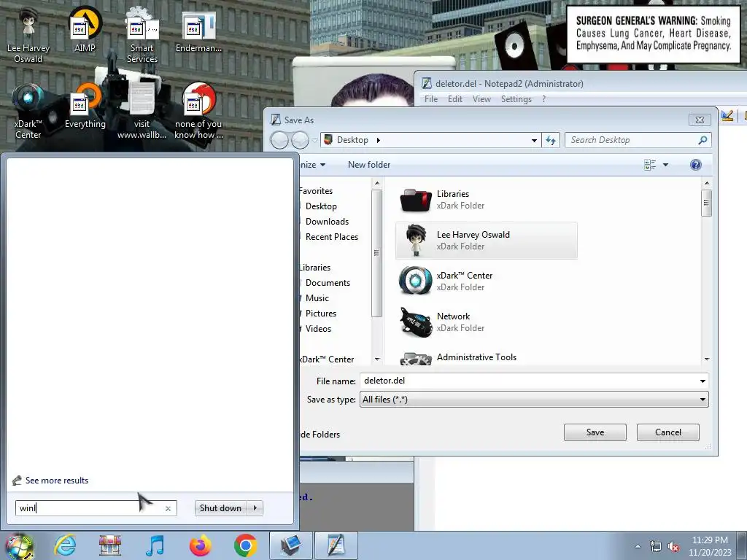Select Videos library in navigation pane
The height and width of the screenshot is (560, 747).
click(318, 329)
